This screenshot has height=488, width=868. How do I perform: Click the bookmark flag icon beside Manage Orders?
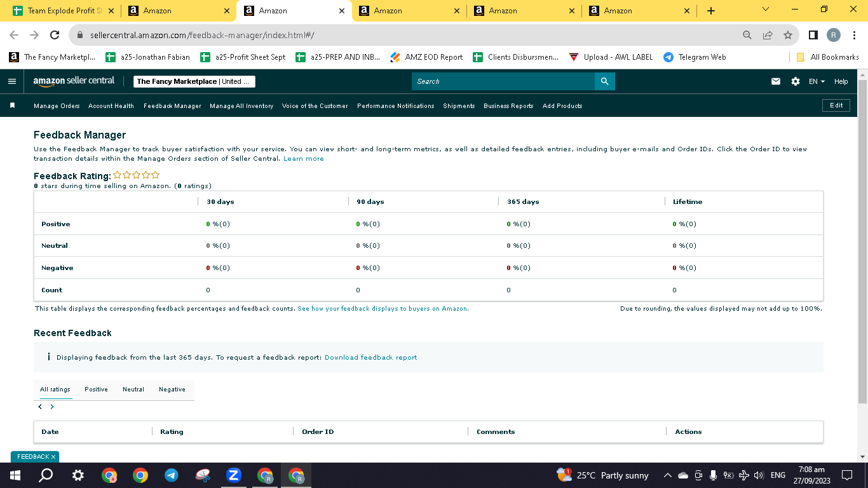tap(12, 105)
